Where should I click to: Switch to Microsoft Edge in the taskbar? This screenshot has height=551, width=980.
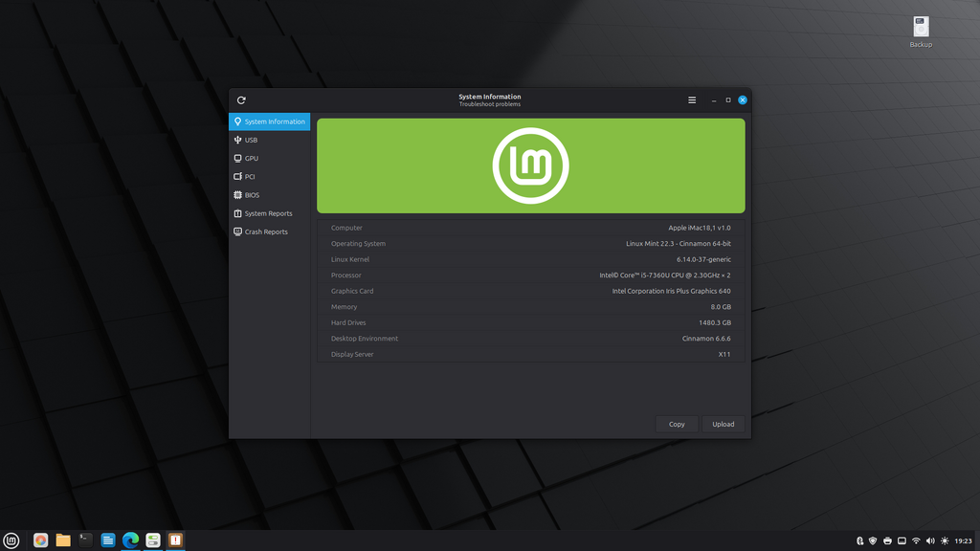pos(130,540)
